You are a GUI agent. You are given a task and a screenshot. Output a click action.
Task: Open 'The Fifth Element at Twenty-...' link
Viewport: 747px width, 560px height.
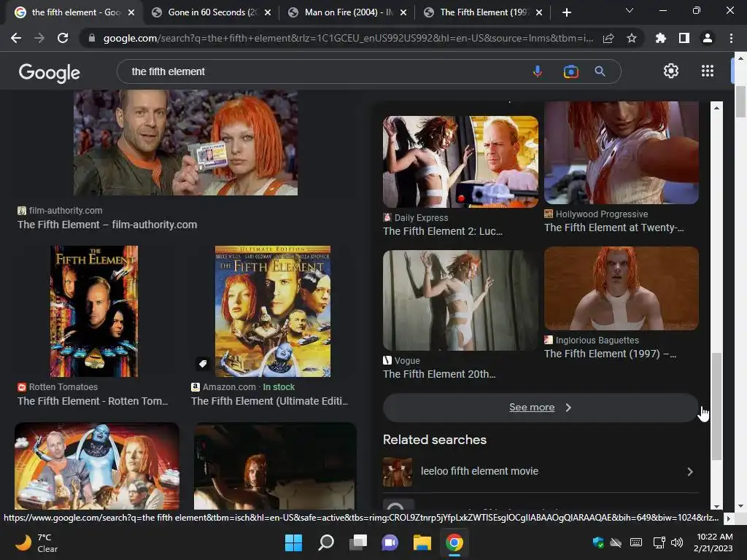[614, 227]
